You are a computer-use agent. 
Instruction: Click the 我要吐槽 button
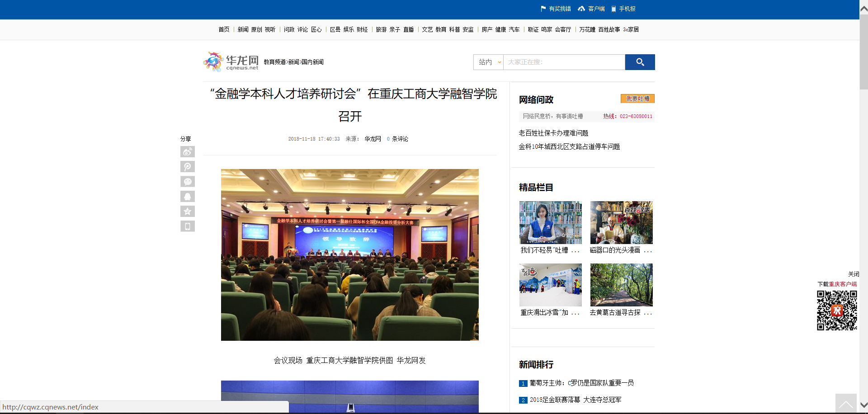(637, 99)
